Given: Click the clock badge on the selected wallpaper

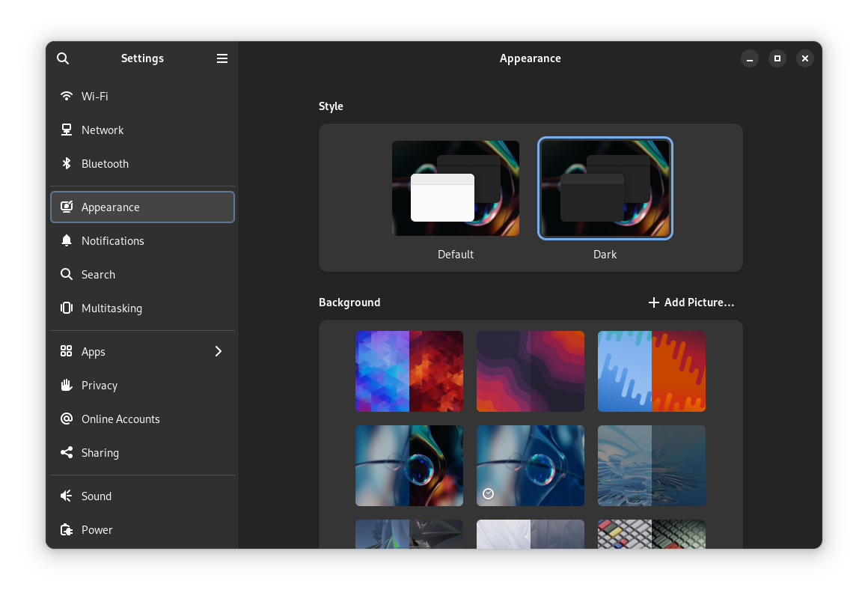Looking at the screenshot, I should [488, 493].
